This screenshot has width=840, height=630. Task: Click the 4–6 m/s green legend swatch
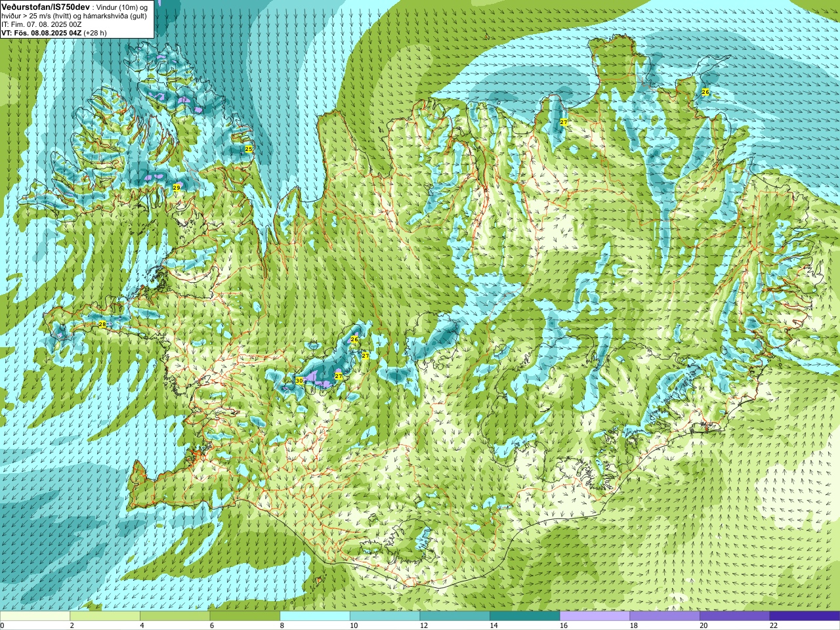pos(175,616)
